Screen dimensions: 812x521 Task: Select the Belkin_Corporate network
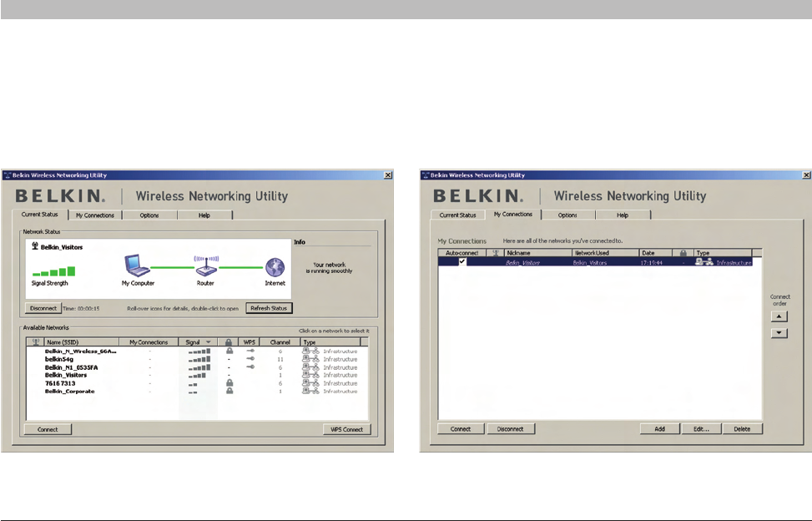coord(197,391)
